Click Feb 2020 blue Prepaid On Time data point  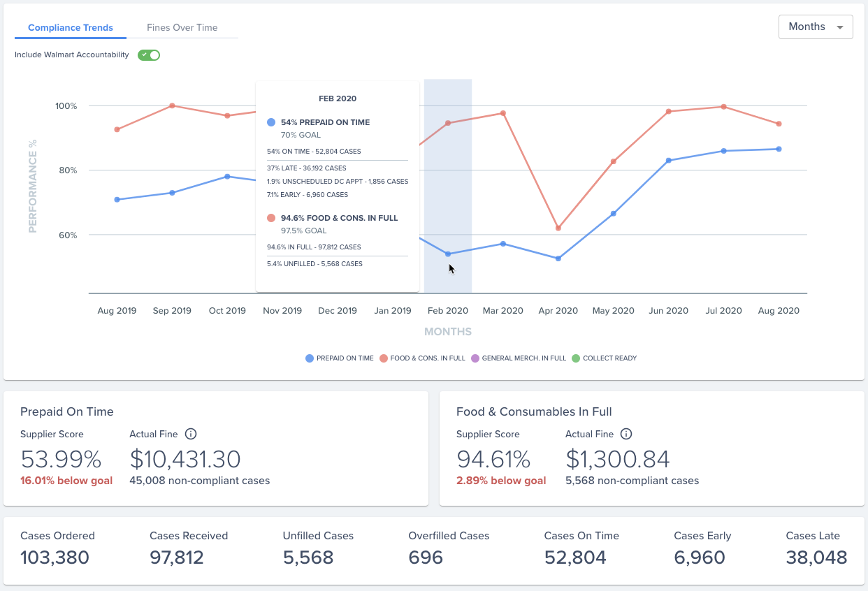tap(448, 254)
